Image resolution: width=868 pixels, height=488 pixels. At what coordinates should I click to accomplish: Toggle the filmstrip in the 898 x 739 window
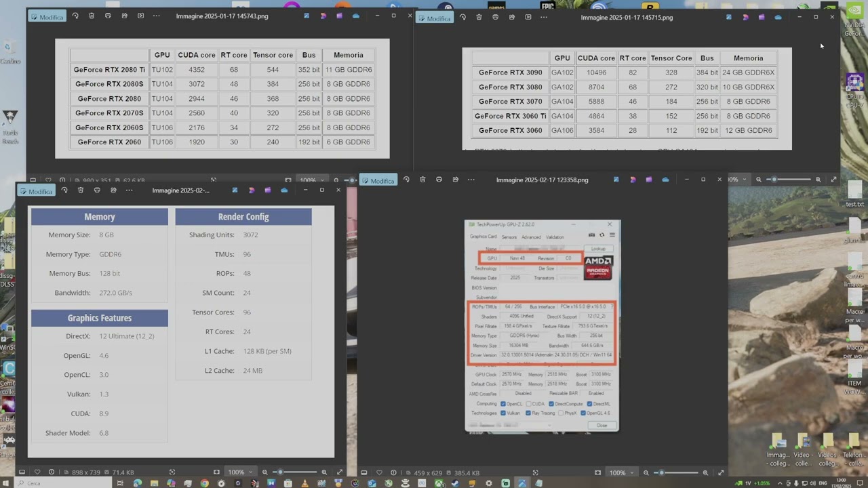click(22, 472)
